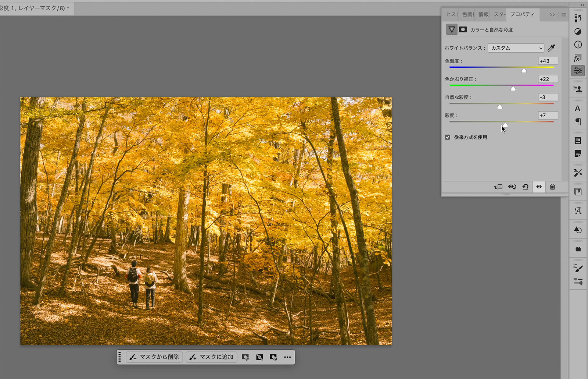Viewport: 588px width, 379px height.
Task: Click the view previous state icon
Action: tap(512, 187)
